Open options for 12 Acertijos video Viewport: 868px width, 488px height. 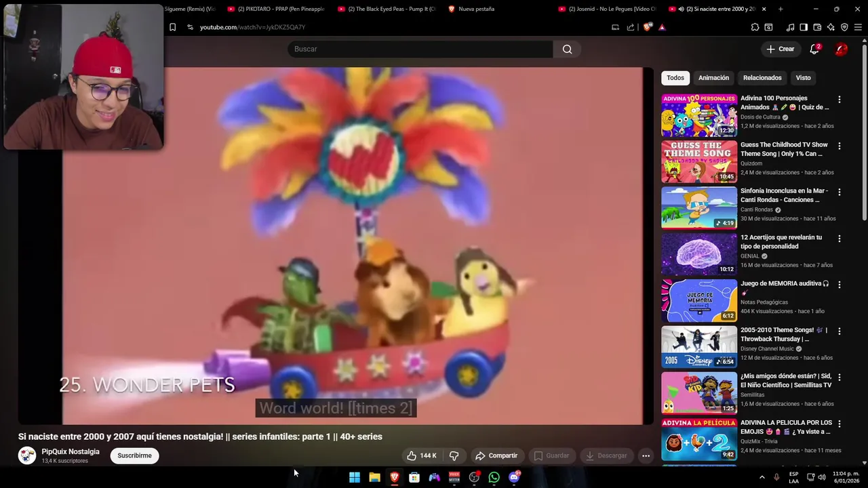[839, 239]
